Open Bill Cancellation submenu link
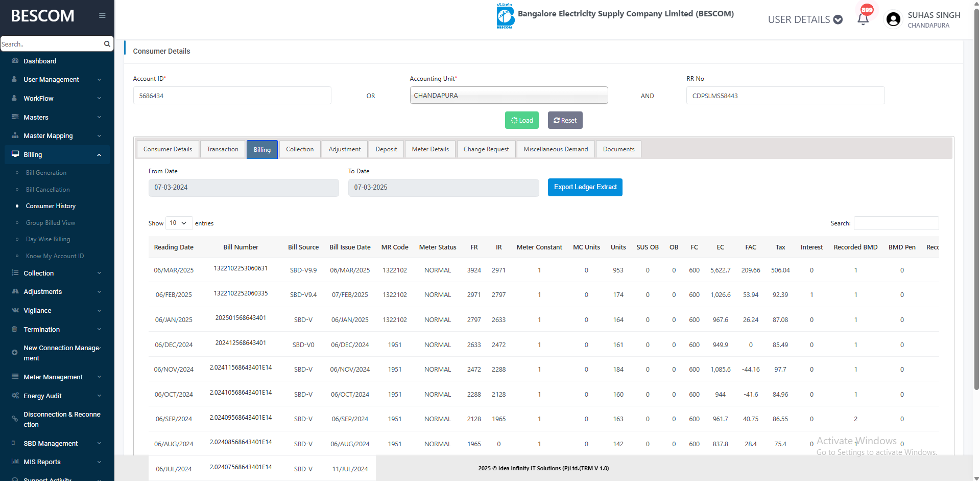 pos(48,190)
